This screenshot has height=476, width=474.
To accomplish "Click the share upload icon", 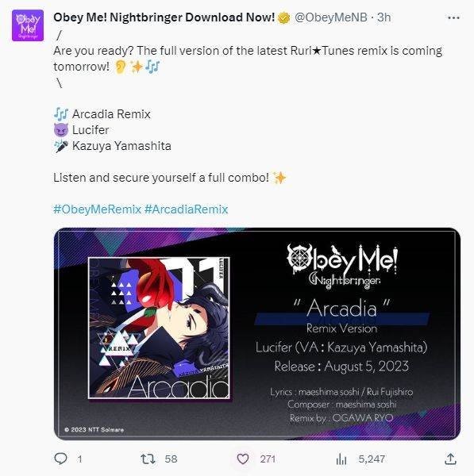I will [451, 459].
